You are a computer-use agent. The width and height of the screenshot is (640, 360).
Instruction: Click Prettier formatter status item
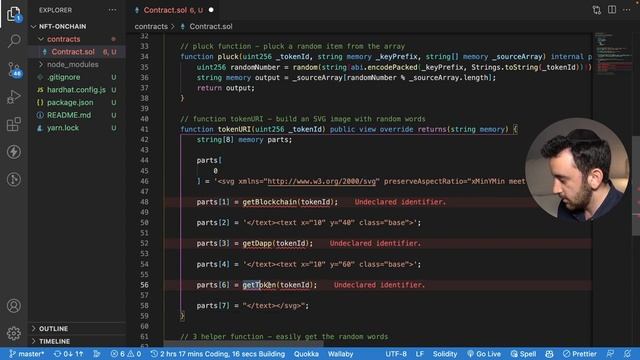click(580, 354)
